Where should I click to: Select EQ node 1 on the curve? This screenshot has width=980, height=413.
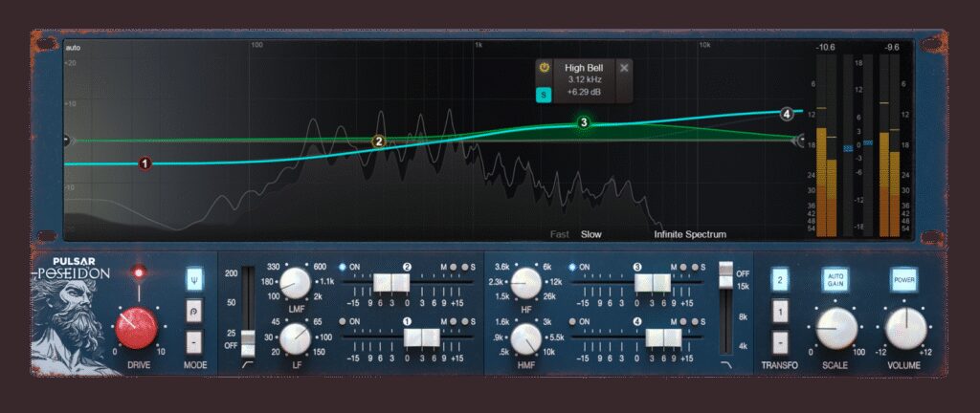pyautogui.click(x=145, y=163)
